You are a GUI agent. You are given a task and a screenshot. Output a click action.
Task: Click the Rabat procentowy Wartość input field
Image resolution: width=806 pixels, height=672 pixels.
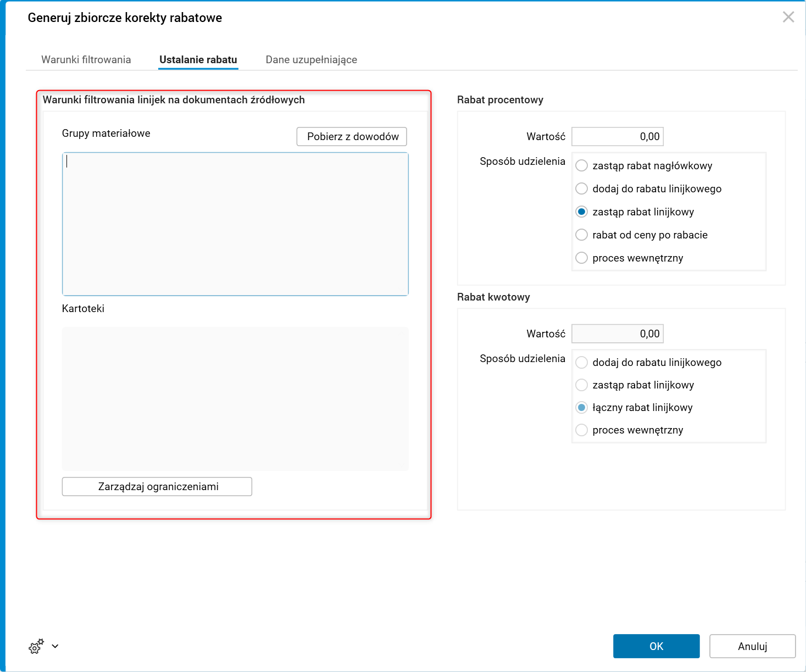coord(618,137)
